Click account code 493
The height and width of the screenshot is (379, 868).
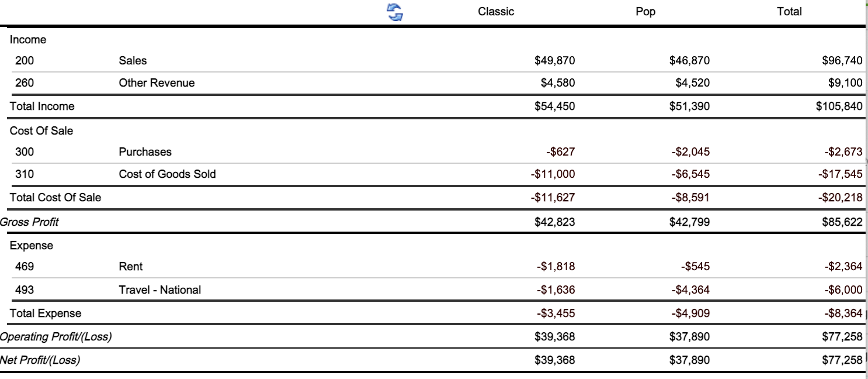point(25,290)
